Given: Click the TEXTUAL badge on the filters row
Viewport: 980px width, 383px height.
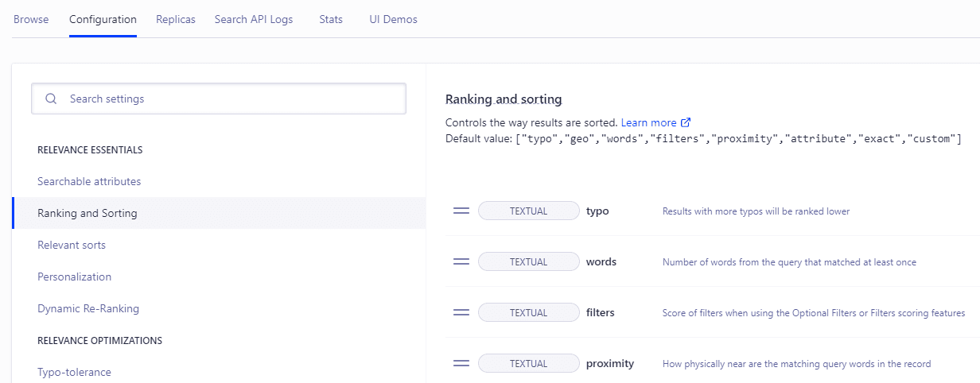Looking at the screenshot, I should 529,312.
